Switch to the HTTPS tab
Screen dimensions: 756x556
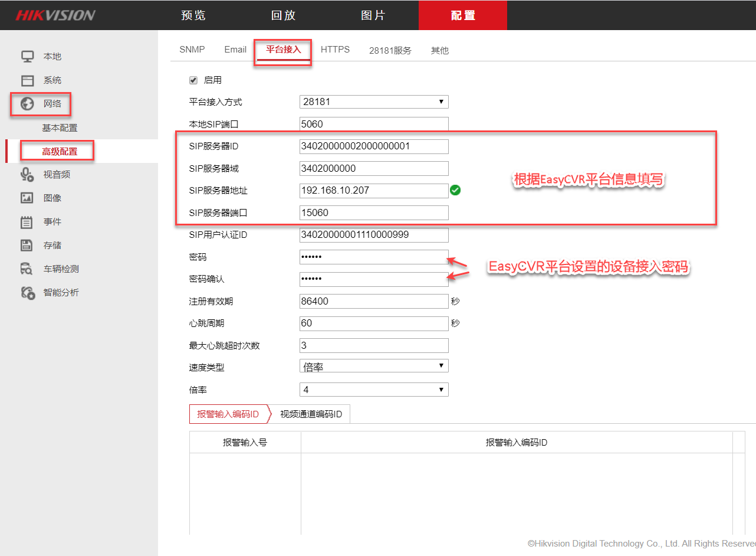tap(335, 50)
